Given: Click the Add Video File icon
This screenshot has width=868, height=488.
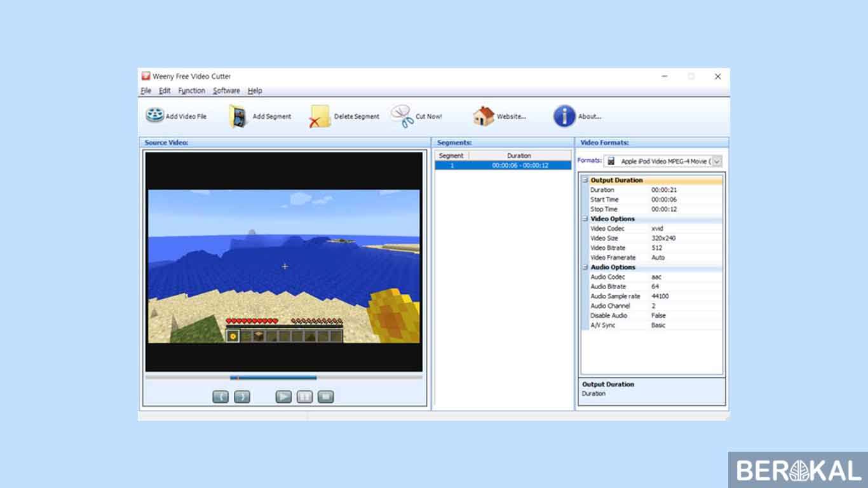Looking at the screenshot, I should click(154, 116).
